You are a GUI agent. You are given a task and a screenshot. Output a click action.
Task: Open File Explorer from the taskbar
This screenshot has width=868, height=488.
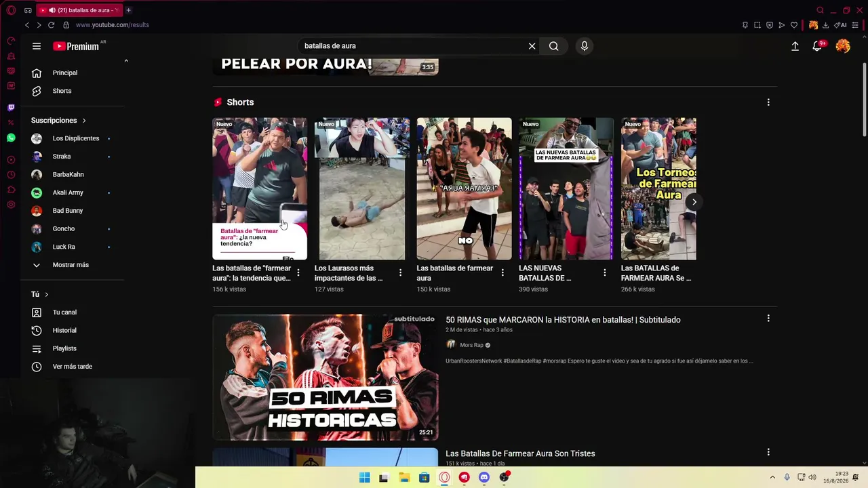click(x=404, y=477)
